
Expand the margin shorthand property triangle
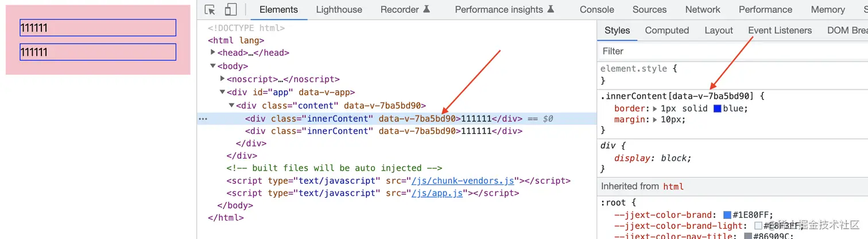click(655, 119)
